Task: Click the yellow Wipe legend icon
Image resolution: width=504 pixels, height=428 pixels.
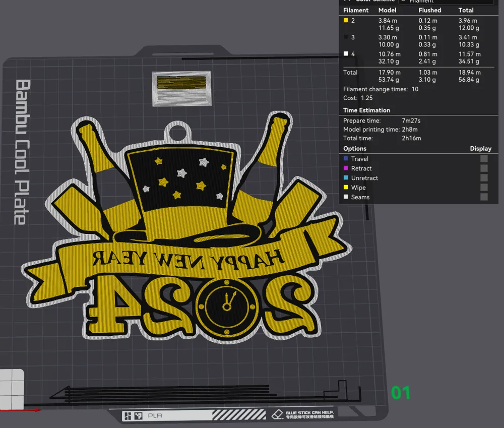Action: [x=346, y=188]
